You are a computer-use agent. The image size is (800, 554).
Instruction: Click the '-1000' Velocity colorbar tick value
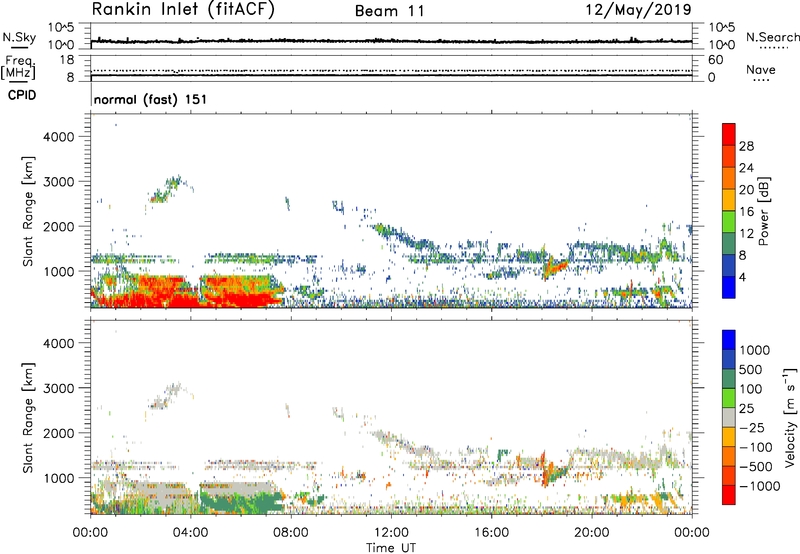pyautogui.click(x=760, y=486)
